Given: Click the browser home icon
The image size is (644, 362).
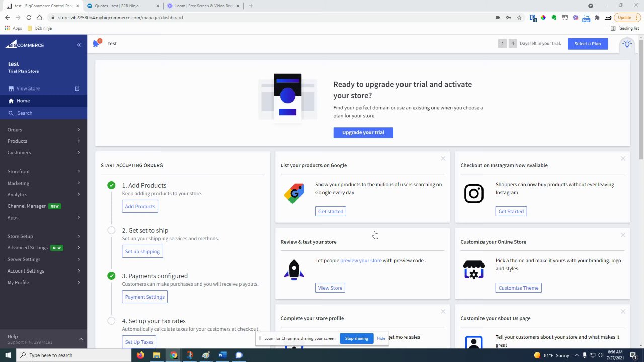Looking at the screenshot, I should [x=39, y=18].
